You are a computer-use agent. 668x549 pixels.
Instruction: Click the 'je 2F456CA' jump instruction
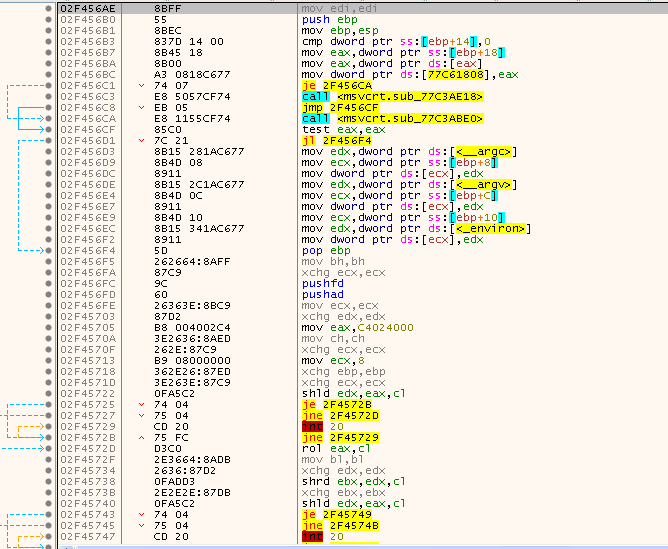tap(337, 86)
